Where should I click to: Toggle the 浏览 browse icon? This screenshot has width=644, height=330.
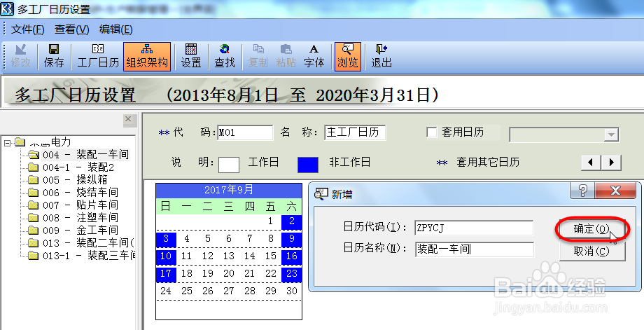(x=348, y=56)
